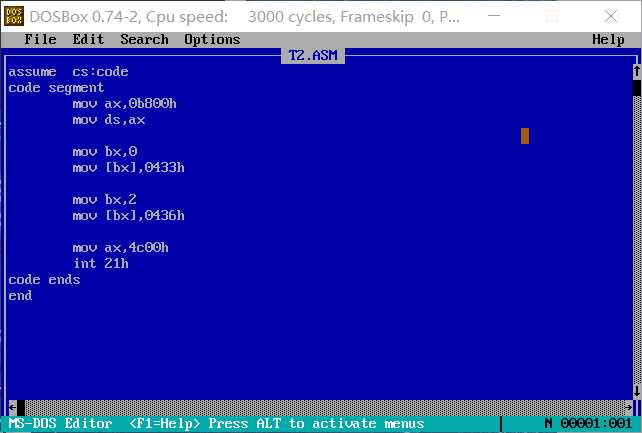The width and height of the screenshot is (642, 433).
Task: Click the 'MS-DOS Editor' status bar label
Action: (60, 423)
